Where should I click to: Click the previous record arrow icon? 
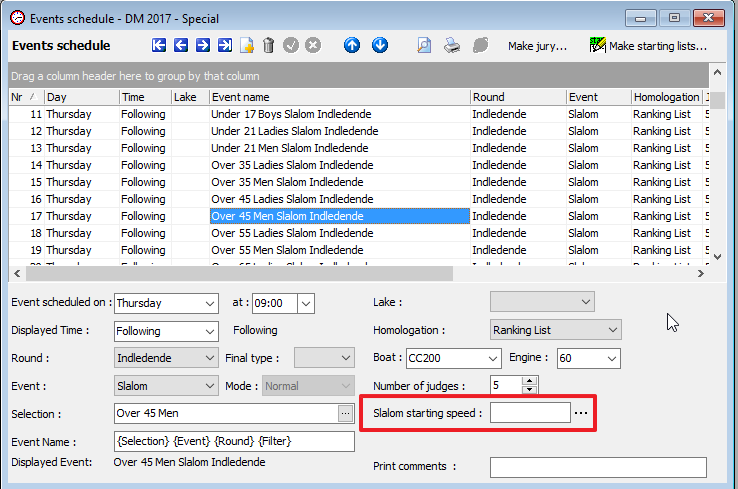[181, 45]
